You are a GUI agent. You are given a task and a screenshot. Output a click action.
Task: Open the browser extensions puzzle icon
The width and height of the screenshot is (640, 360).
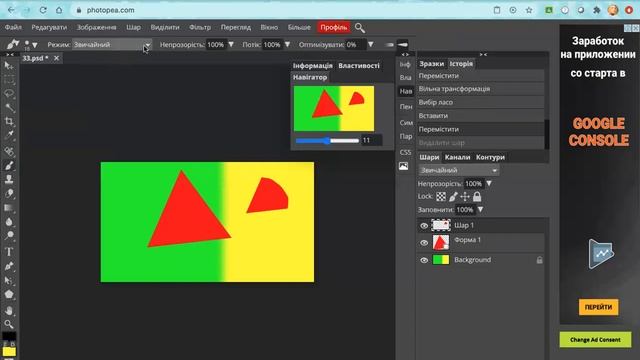tap(596, 10)
